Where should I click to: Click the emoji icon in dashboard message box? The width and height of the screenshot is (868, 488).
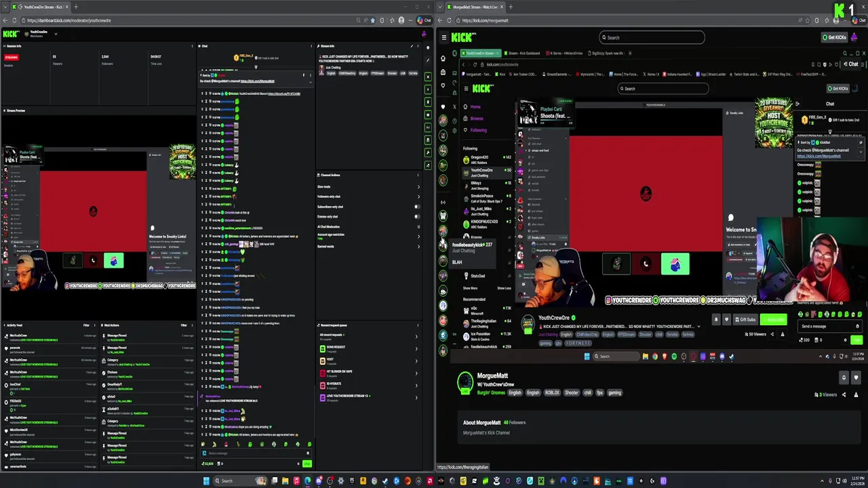[309, 453]
